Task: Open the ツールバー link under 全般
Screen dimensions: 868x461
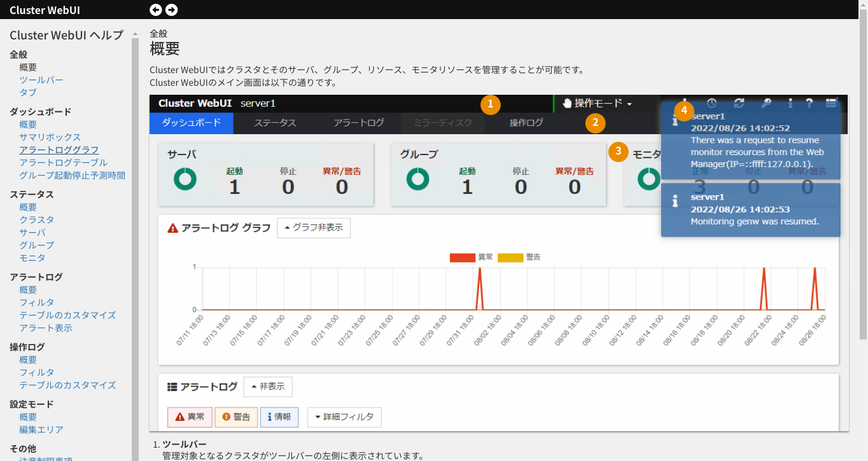Action: click(x=41, y=80)
